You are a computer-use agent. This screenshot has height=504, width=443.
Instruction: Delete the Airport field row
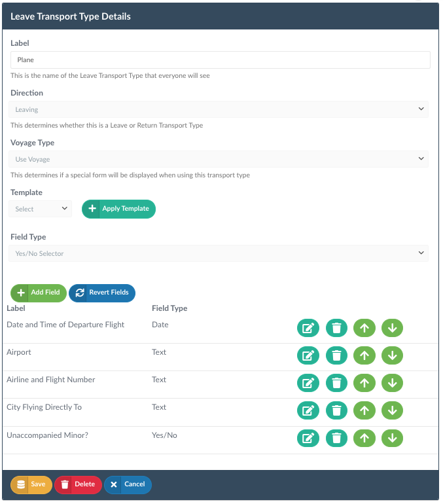(336, 355)
